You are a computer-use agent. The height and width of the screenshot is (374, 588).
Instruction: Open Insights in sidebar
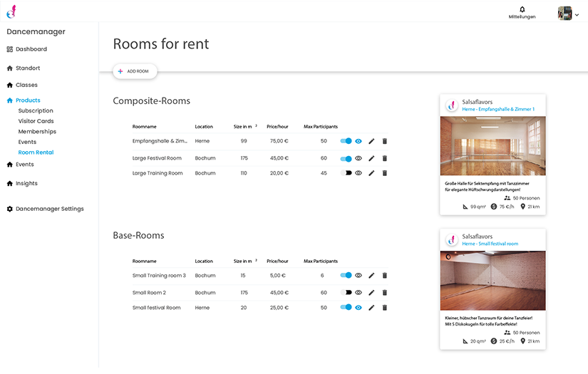pyautogui.click(x=23, y=184)
